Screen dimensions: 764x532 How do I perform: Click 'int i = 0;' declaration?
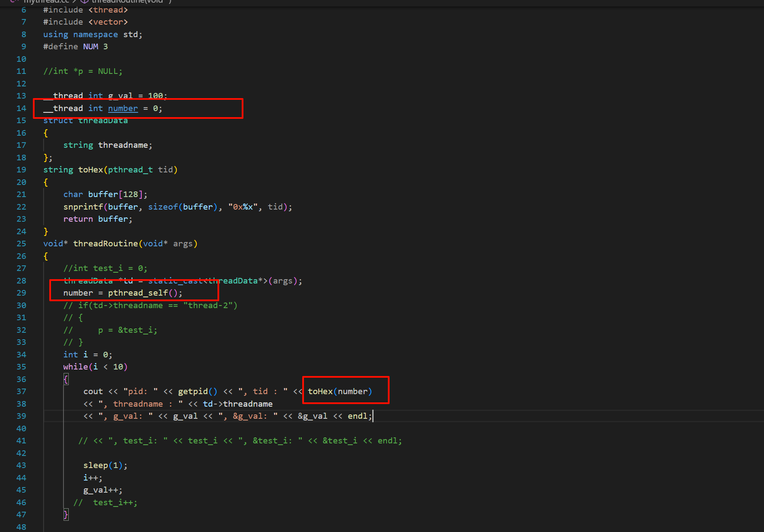click(88, 355)
